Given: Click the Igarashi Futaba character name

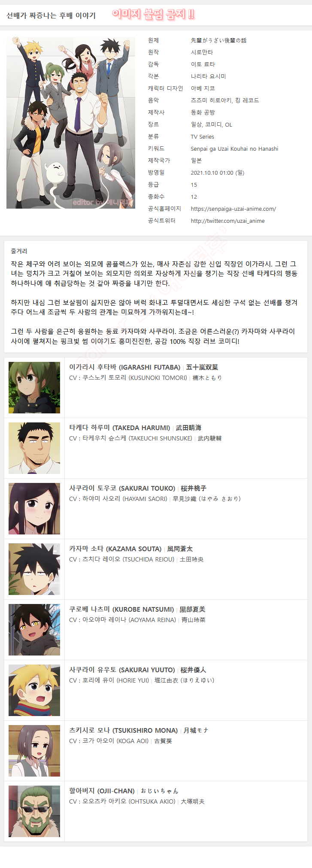Looking at the screenshot, I should (x=125, y=367).
